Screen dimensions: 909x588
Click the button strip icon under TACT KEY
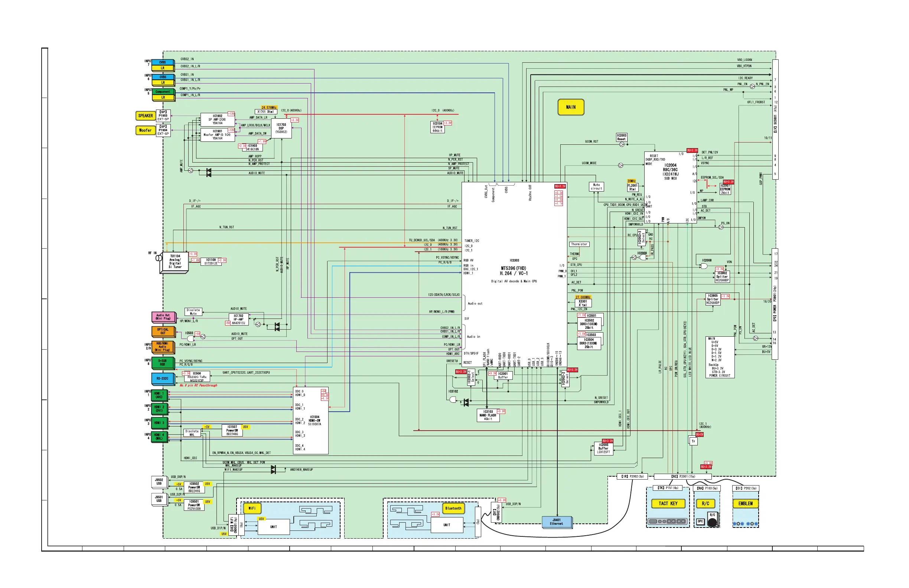click(x=668, y=521)
